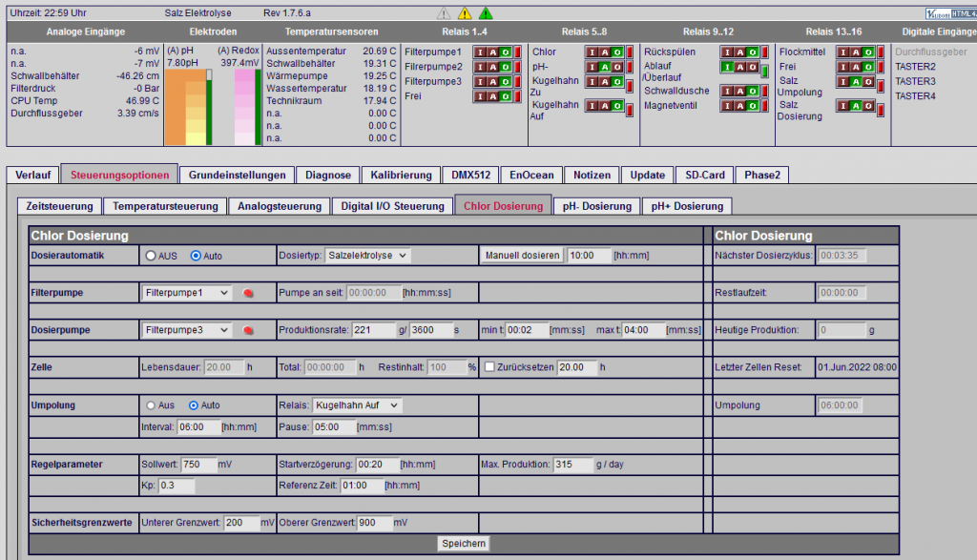Set Filterpumpe3 relay to A

click(x=493, y=82)
